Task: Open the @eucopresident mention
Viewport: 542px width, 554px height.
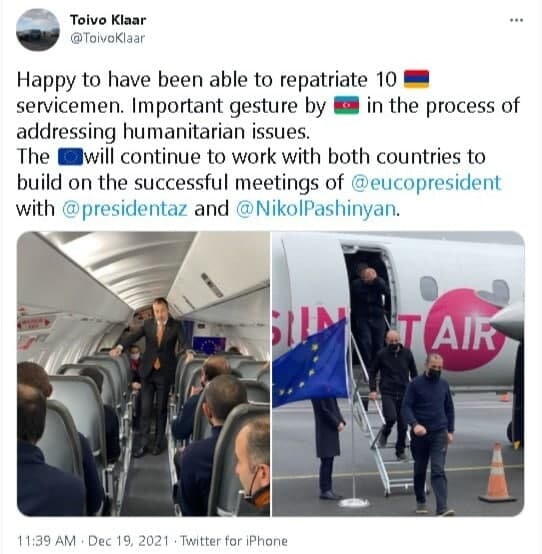Action: tap(426, 183)
